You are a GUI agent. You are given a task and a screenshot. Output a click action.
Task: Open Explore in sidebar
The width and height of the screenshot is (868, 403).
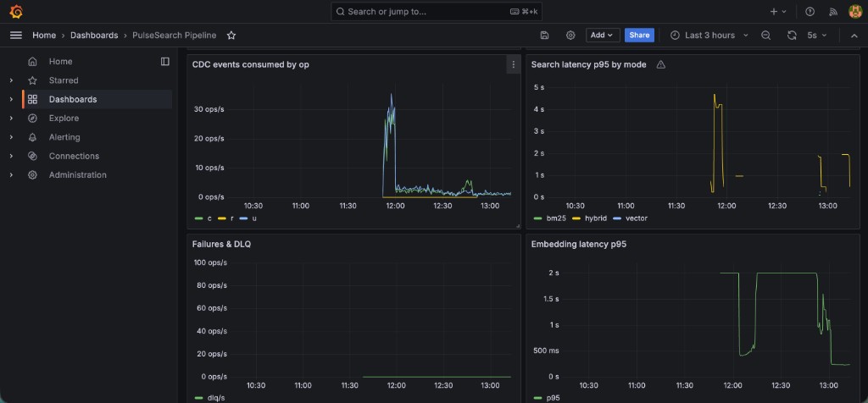64,119
